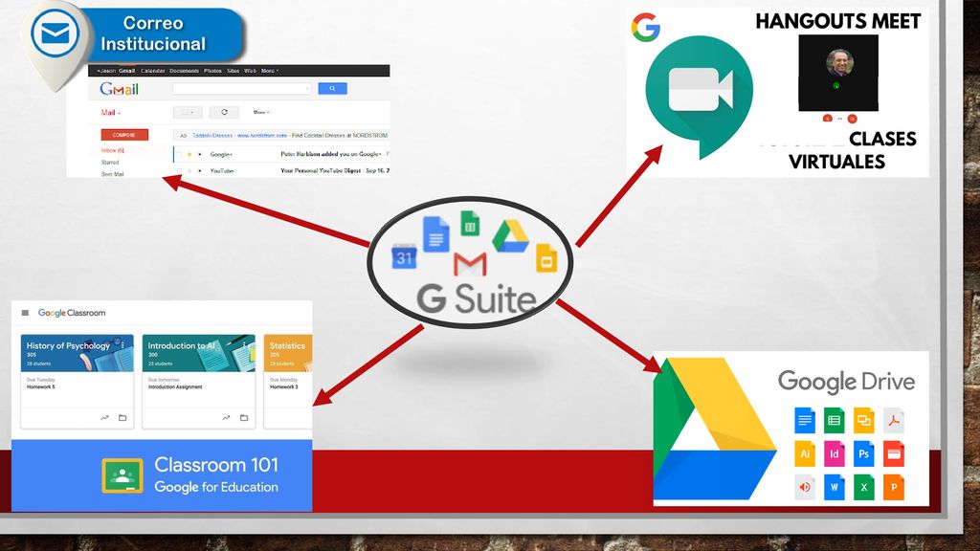Screen dimensions: 980x551
Task: Click the Photoshop Ps file icon
Action: tap(864, 454)
